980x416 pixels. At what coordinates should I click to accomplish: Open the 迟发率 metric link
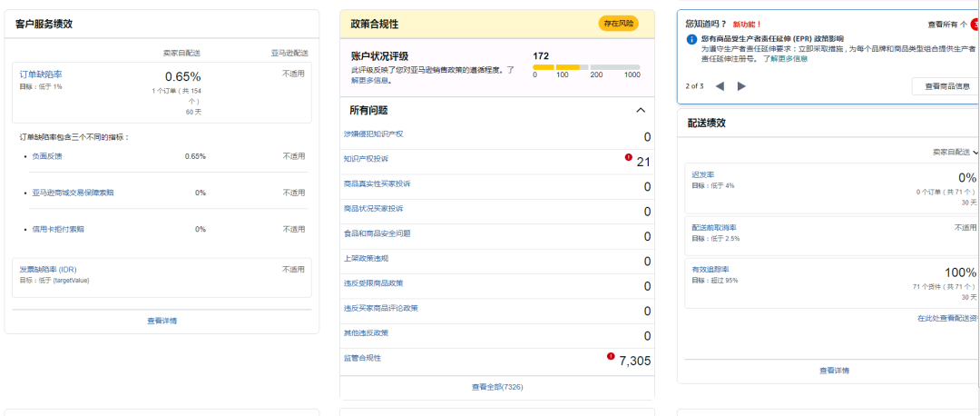tap(703, 175)
